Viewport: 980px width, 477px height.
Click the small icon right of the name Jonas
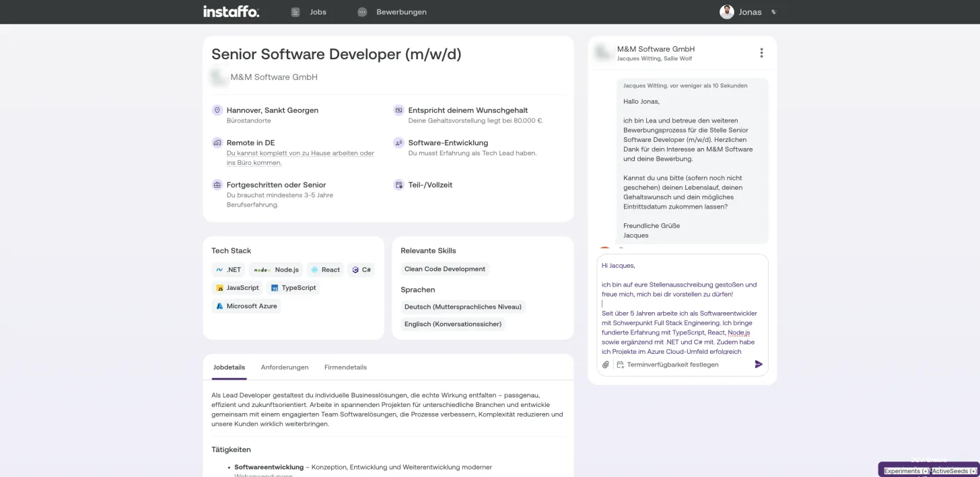(773, 12)
